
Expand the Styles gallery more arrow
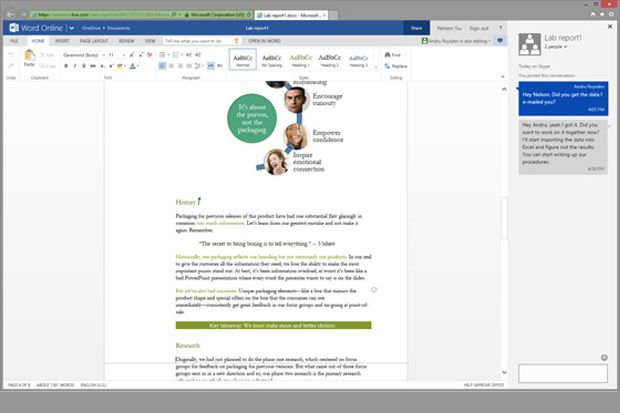tap(376, 67)
